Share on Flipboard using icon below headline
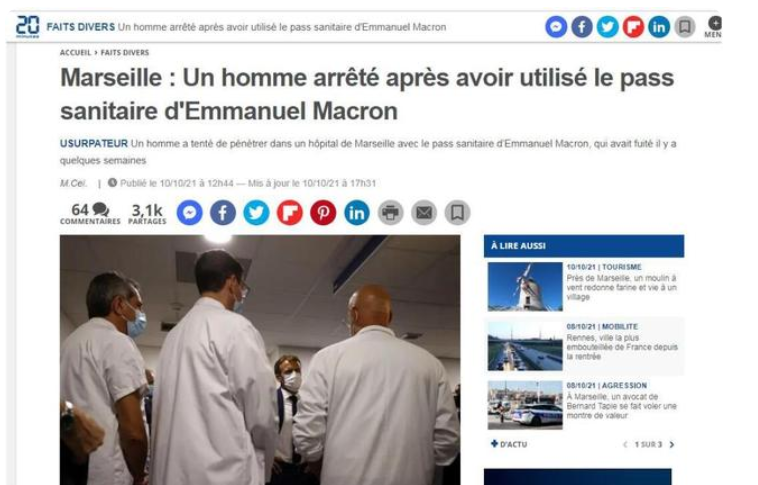758x485 pixels. pyautogui.click(x=290, y=213)
